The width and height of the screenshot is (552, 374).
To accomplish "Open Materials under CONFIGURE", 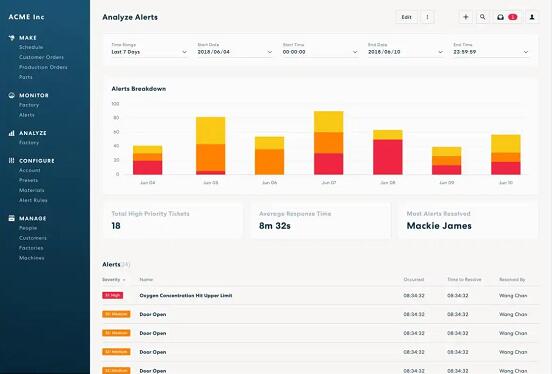I will tap(31, 190).
